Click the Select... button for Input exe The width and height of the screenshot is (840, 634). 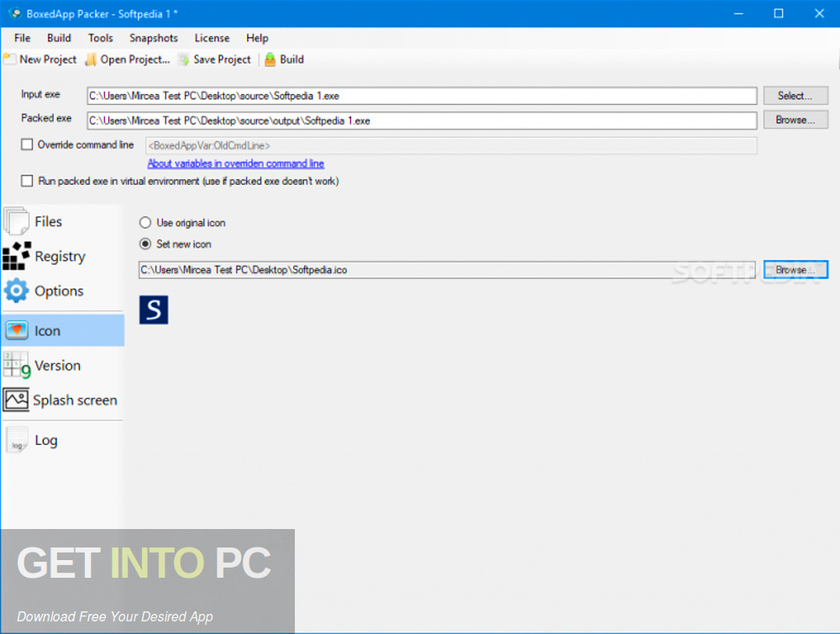[795, 96]
